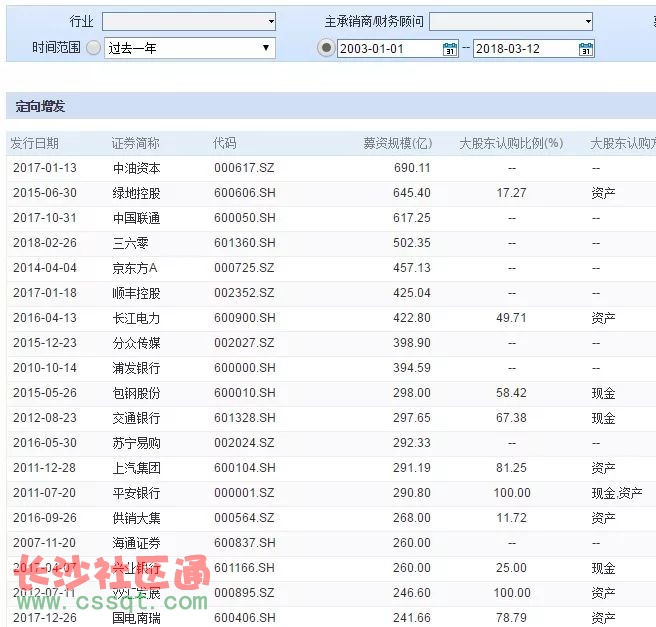Open the start date calendar picker

click(x=450, y=49)
